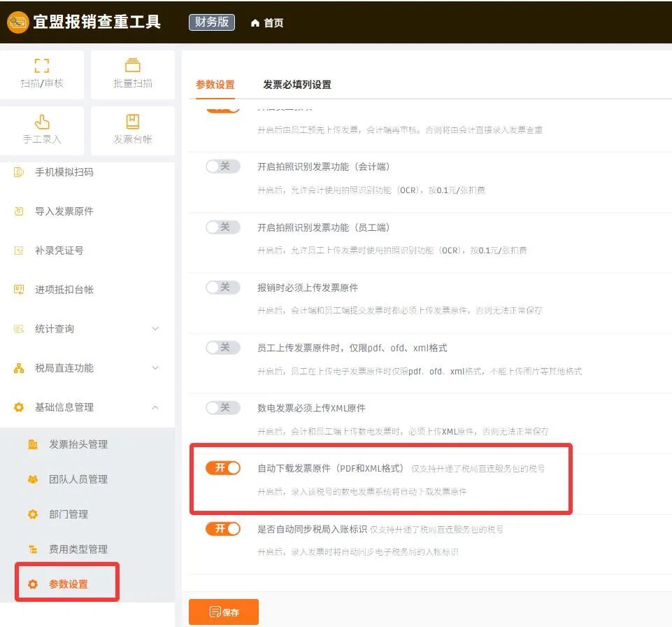
Task: Expand the 统计查询 menu
Action: 62,328
